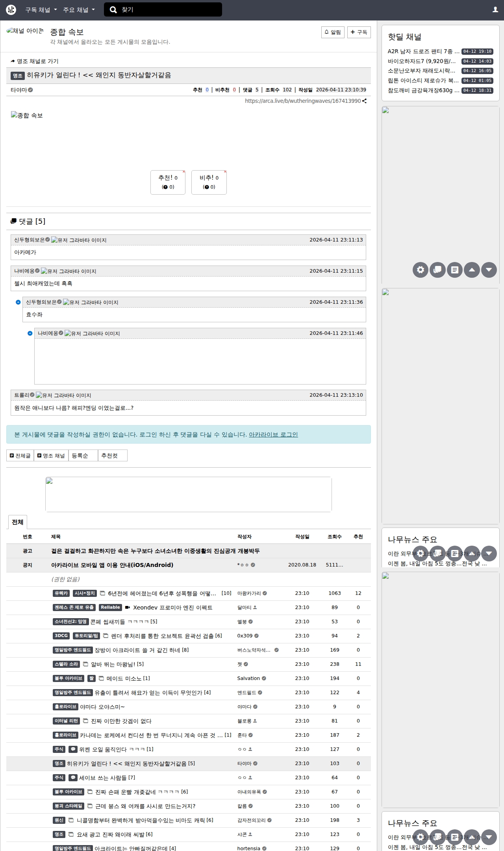Expand the 구독 채널 dropdown
The image size is (504, 851).
(41, 10)
